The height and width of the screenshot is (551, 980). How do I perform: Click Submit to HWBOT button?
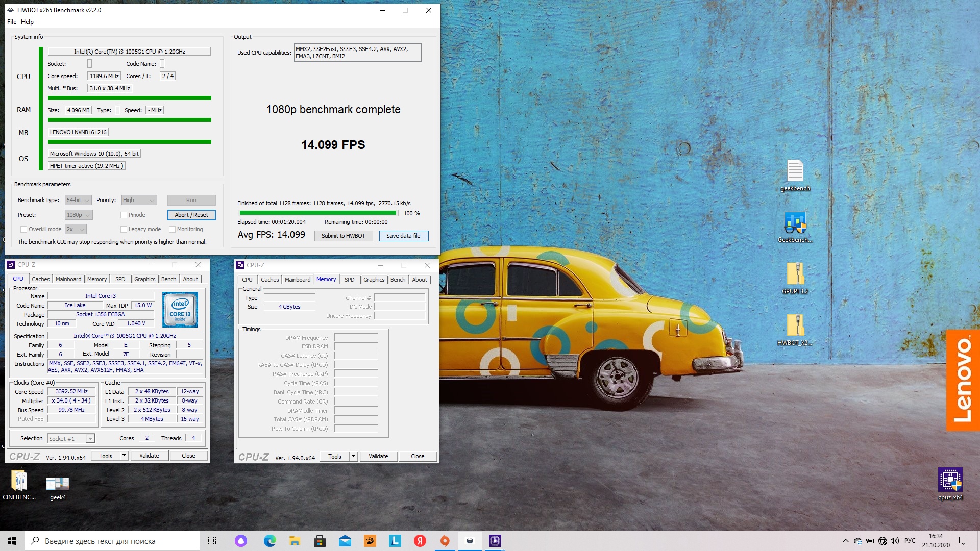click(x=343, y=236)
